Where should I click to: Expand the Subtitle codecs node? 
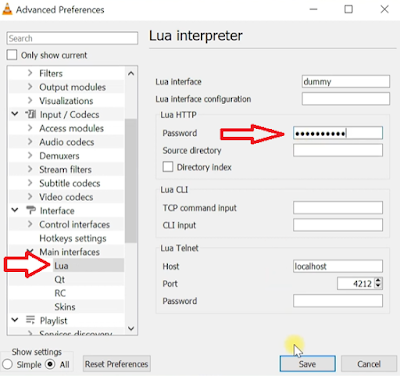30,183
